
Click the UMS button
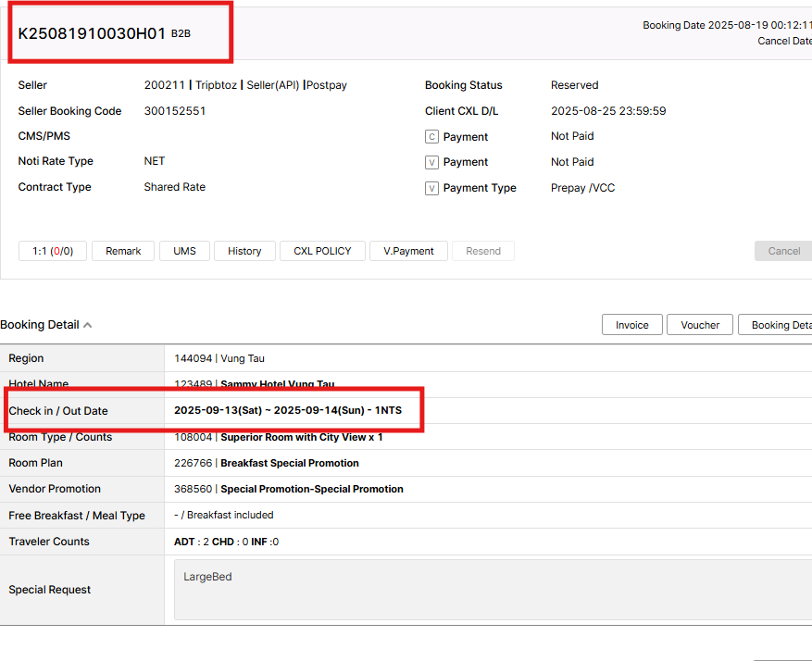coord(184,251)
